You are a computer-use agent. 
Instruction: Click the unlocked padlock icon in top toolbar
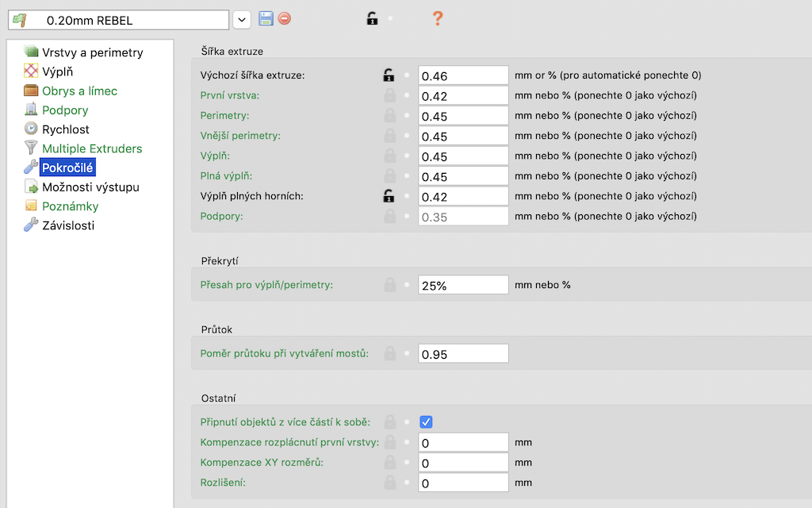pyautogui.click(x=372, y=18)
